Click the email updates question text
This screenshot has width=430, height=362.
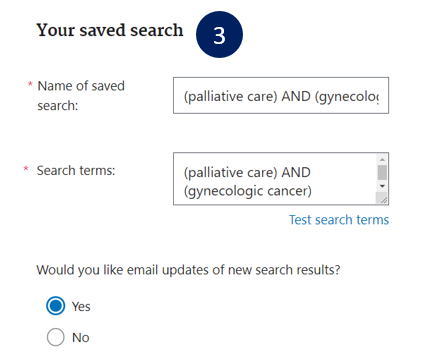coord(188,270)
